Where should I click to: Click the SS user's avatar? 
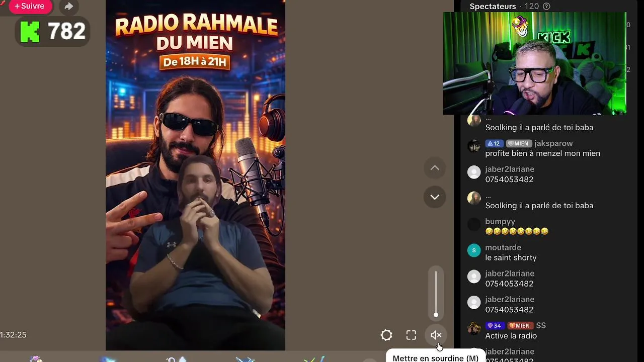pos(474,328)
